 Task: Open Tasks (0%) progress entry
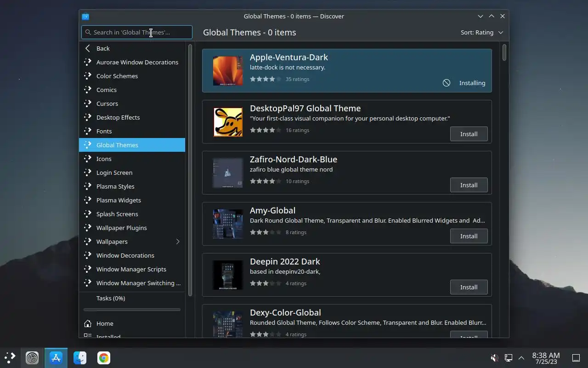pos(132,298)
